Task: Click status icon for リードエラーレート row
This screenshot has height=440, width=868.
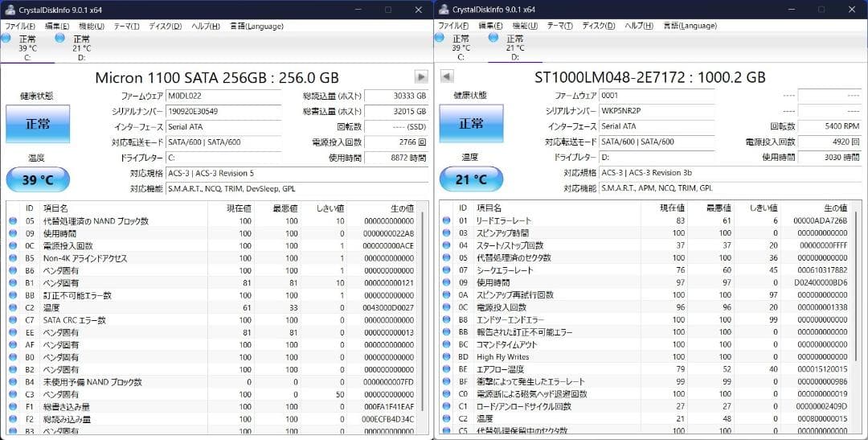Action: [x=447, y=220]
